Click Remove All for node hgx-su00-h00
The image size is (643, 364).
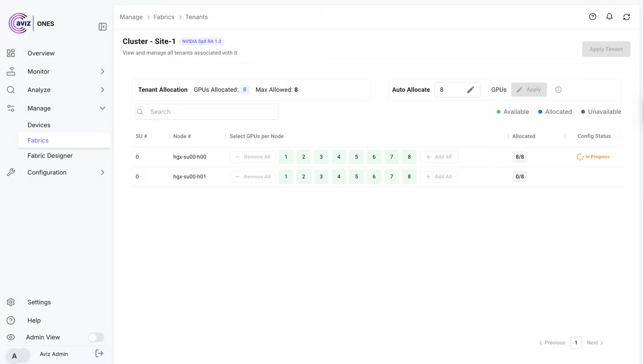coord(253,157)
